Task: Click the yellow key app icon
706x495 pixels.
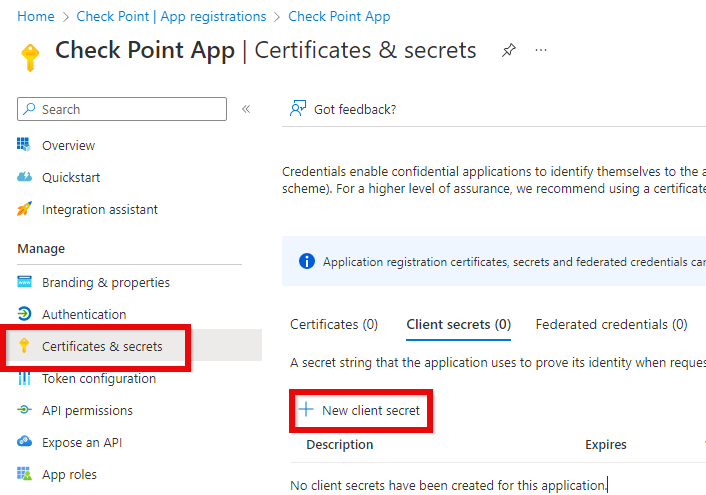Action: click(x=30, y=57)
